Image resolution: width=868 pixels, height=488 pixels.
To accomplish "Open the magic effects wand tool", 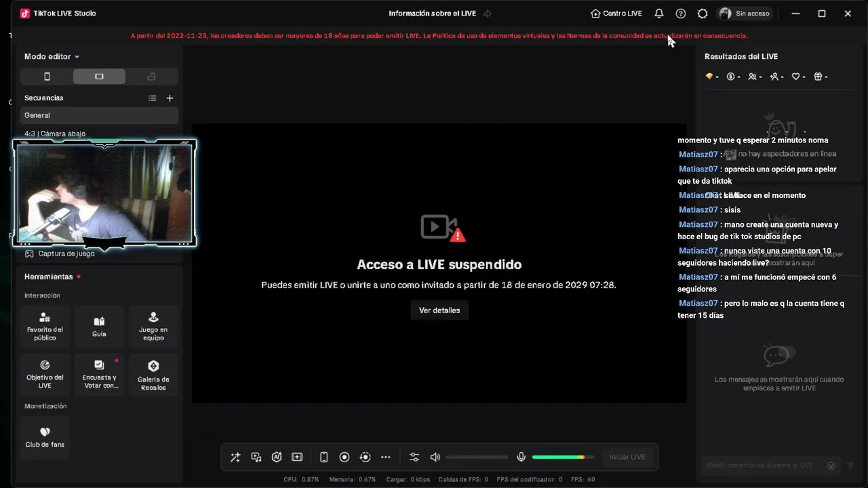I will tap(235, 457).
